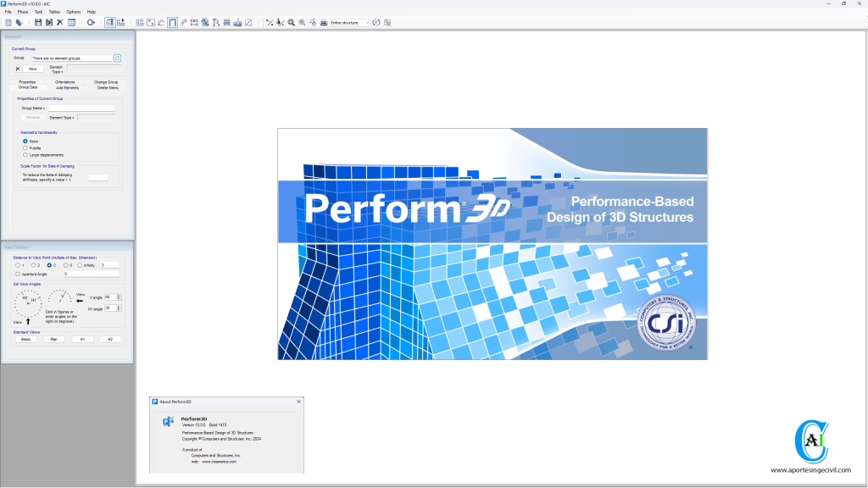Click the Print toolbar icon
The image size is (868, 488).
click(323, 22)
